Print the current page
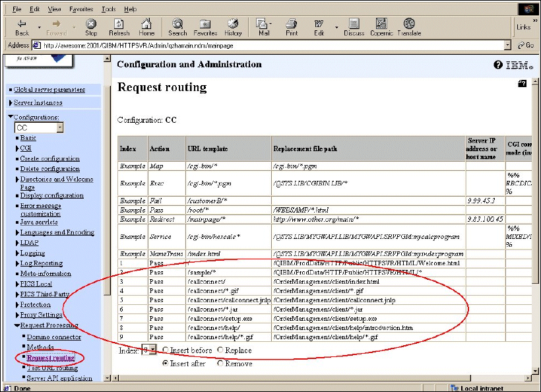The image size is (541, 392). tap(292, 27)
